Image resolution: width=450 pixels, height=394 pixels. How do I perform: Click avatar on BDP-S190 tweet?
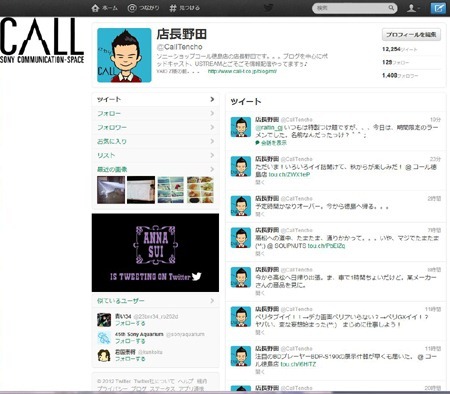(241, 356)
